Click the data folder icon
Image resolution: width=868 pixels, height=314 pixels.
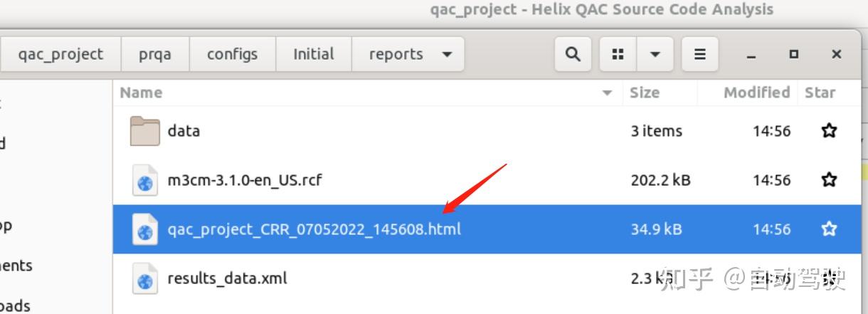[145, 131]
